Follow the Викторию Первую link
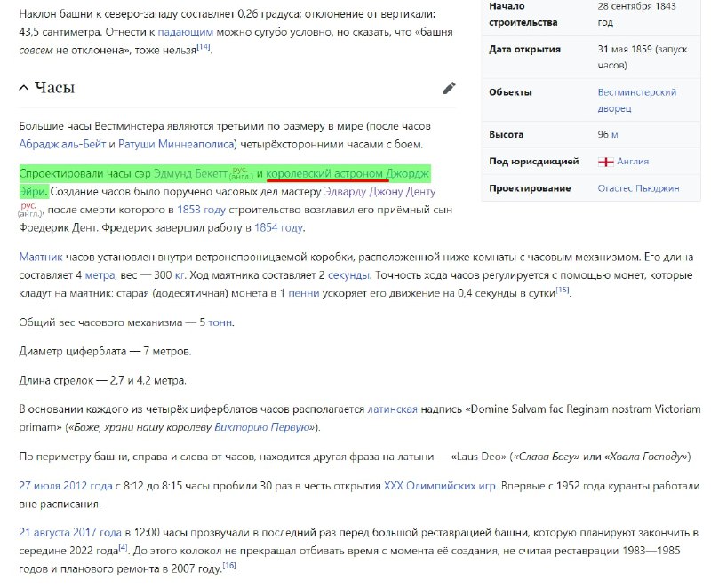 click(261, 427)
